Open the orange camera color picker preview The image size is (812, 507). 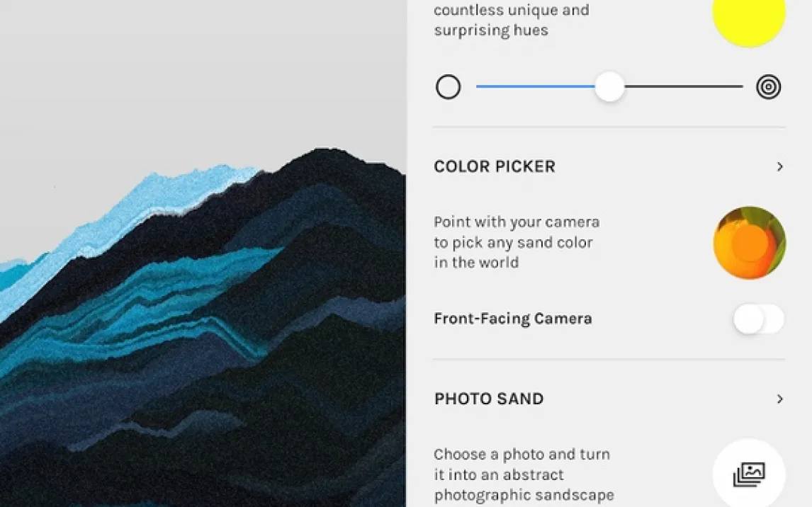750,243
